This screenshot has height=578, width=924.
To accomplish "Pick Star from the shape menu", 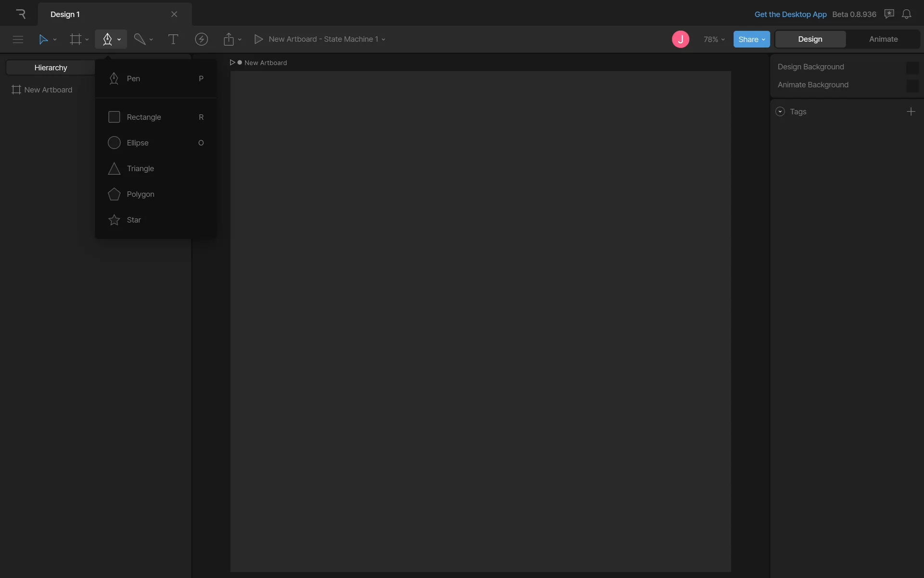I will (134, 220).
